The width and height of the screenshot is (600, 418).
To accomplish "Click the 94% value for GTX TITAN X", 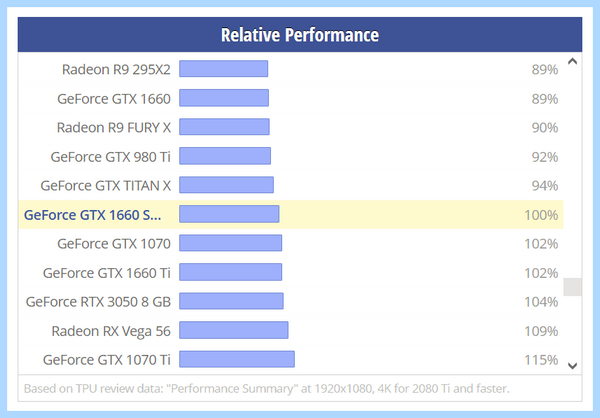I will click(x=545, y=186).
